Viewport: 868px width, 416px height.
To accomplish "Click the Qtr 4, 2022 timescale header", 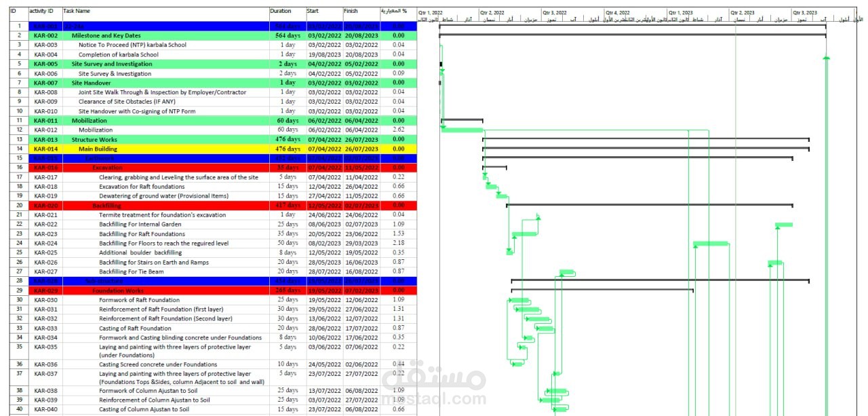I will [618, 13].
